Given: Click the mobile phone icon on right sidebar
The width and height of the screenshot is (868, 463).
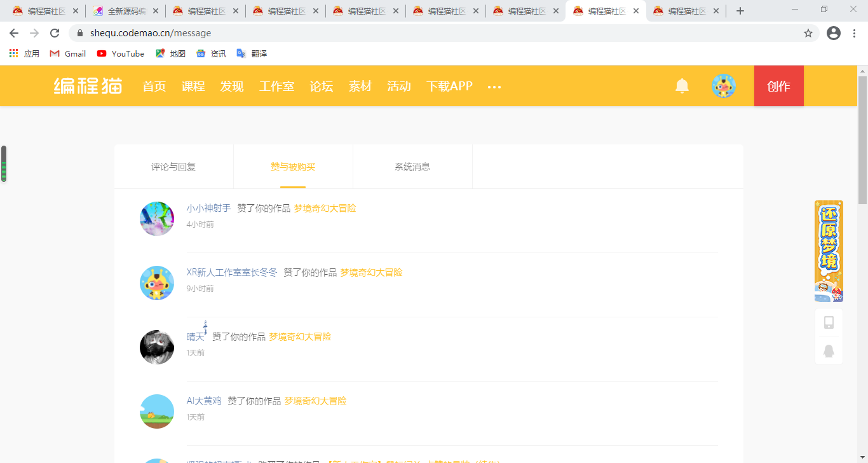Looking at the screenshot, I should tap(829, 322).
